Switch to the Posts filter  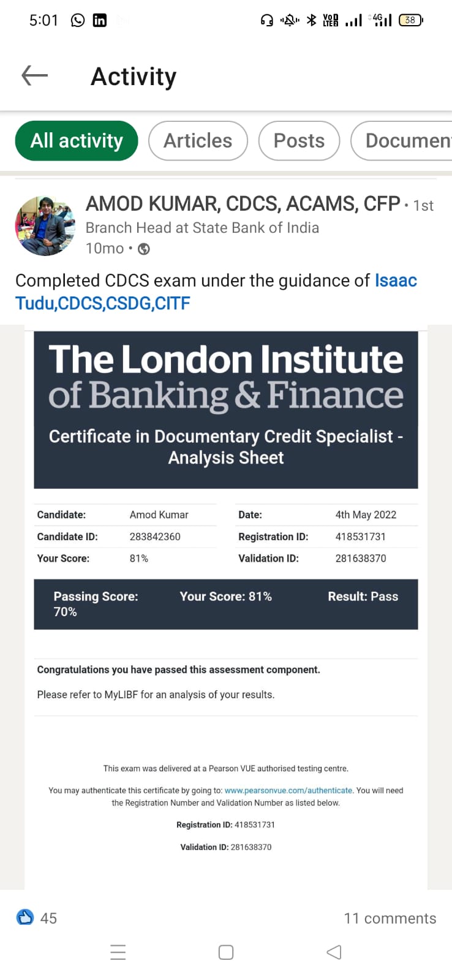click(x=299, y=141)
